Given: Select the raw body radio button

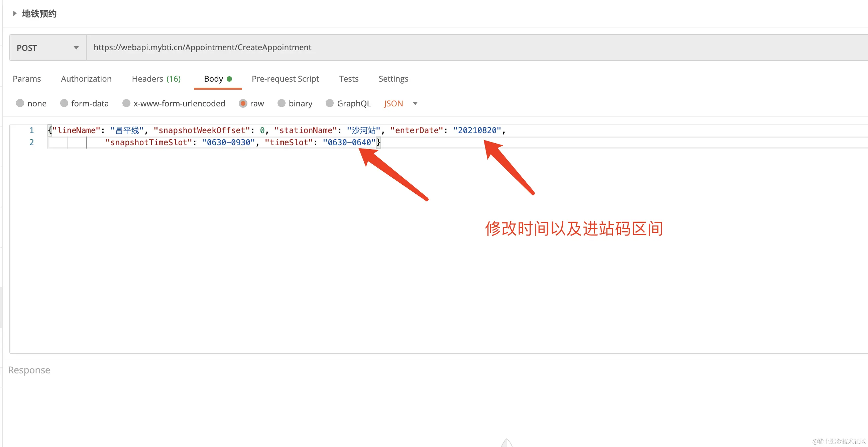Looking at the screenshot, I should (x=243, y=103).
